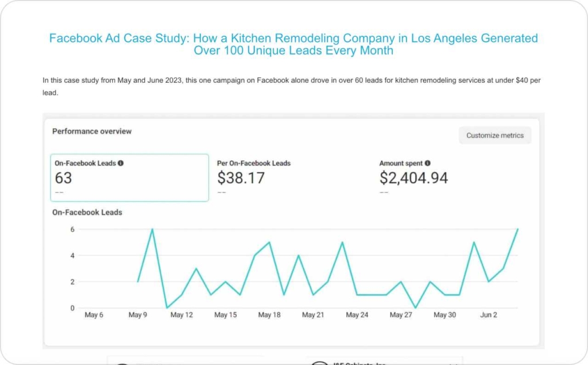Click the Facebook Ad Case Study title
This screenshot has width=588, height=365.
[x=293, y=44]
